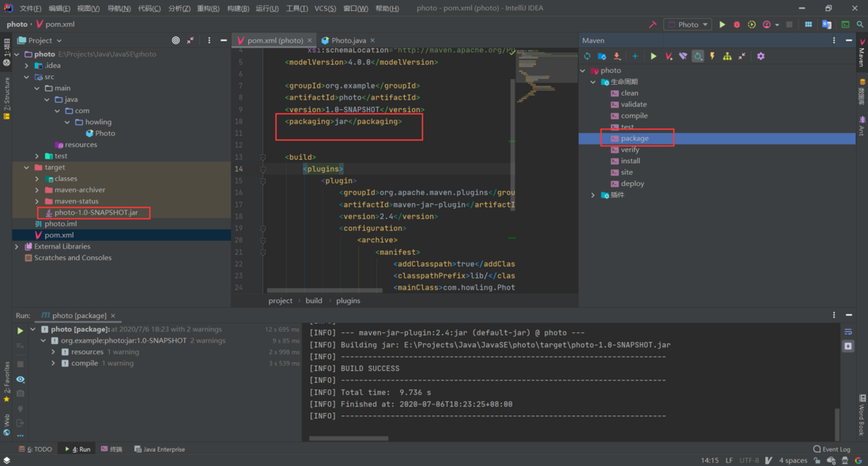Expand the test folder in the Project tree
Screen dimensions: 868x466
(x=37, y=157)
